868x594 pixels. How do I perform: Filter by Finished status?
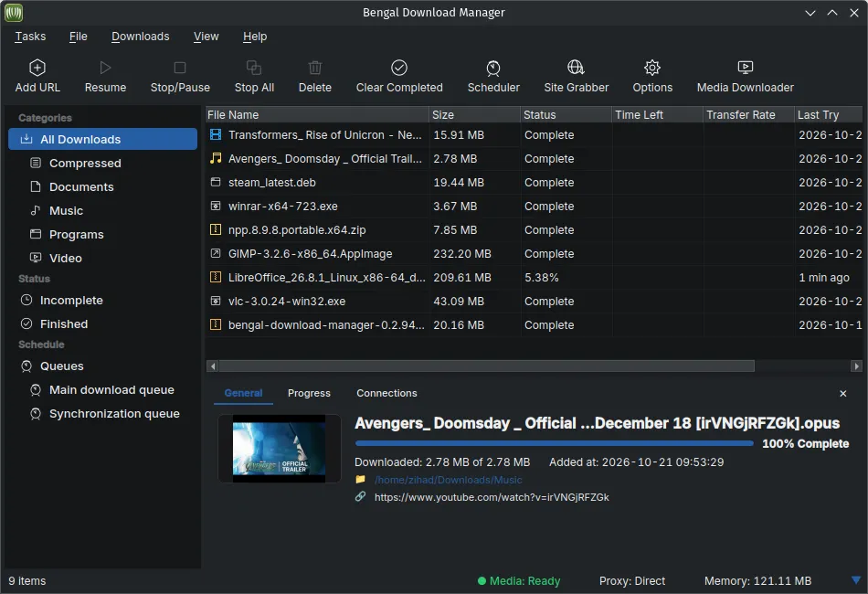pos(103,324)
